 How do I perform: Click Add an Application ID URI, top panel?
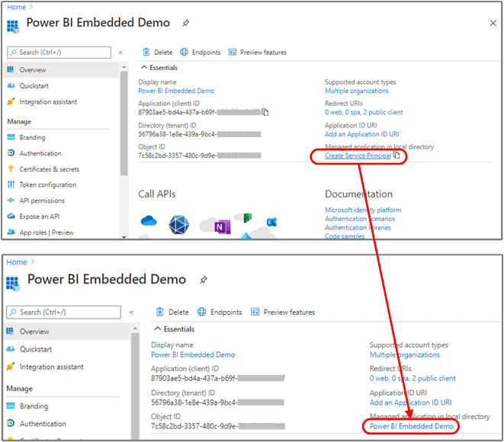tap(361, 134)
